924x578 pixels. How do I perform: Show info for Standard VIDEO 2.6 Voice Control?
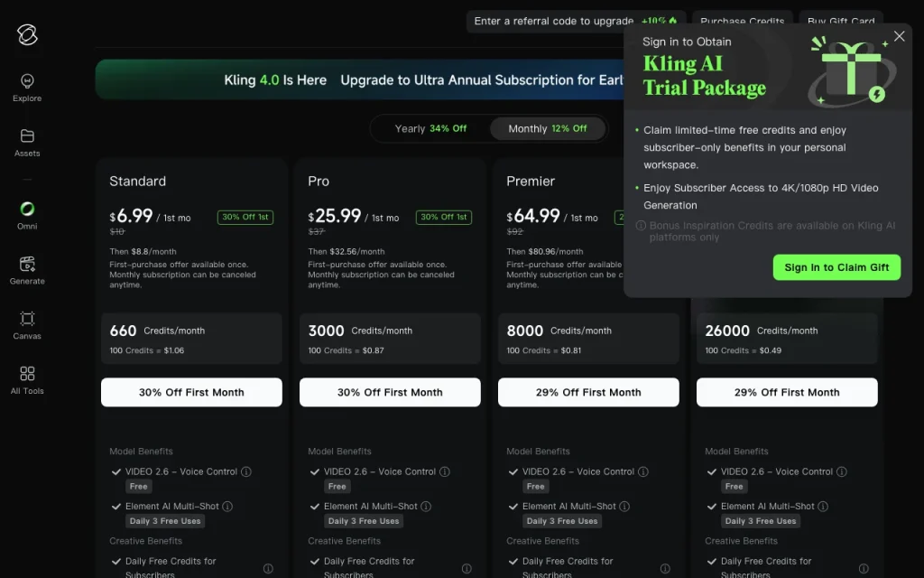(x=246, y=471)
